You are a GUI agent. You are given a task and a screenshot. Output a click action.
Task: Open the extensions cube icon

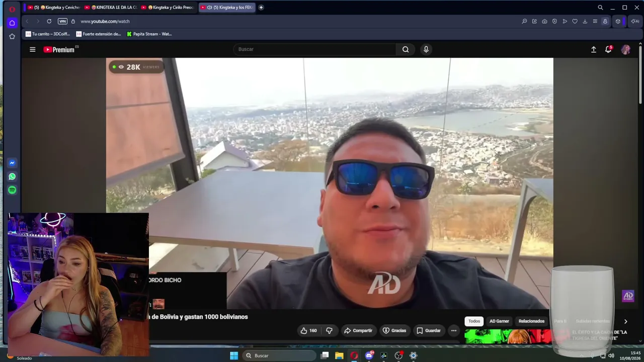[618, 21]
